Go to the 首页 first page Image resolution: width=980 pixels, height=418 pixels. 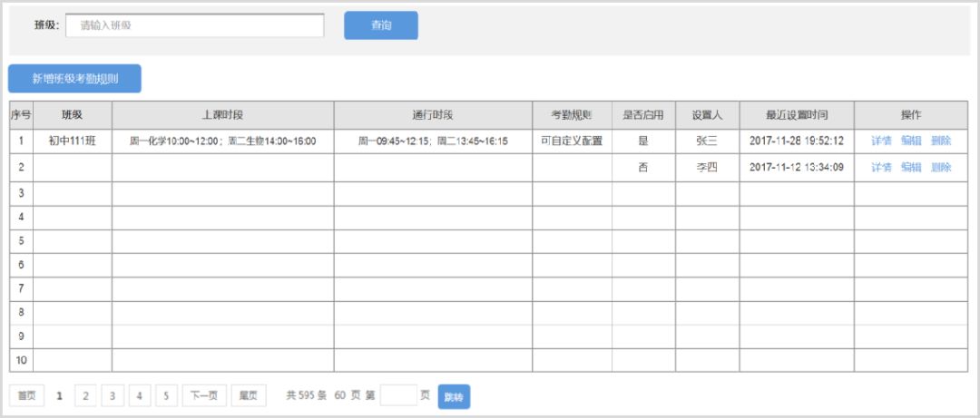(x=27, y=395)
